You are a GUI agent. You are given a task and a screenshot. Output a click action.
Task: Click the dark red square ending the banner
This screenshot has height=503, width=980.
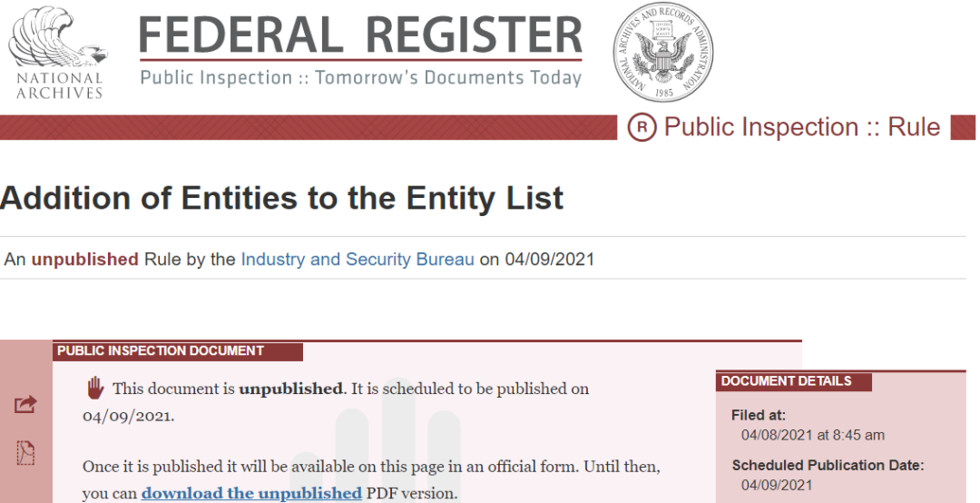[x=962, y=128]
